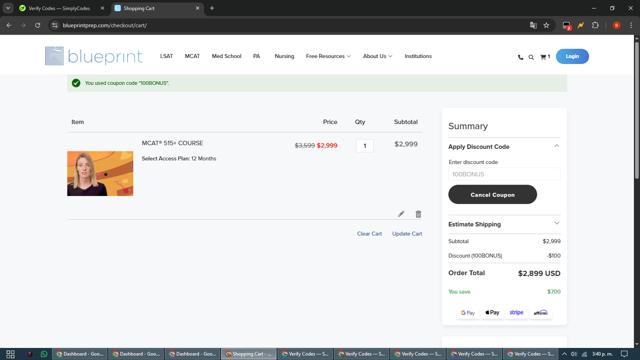Click the Order Total $2,899 USD value
The width and height of the screenshot is (640, 360).
(x=539, y=273)
